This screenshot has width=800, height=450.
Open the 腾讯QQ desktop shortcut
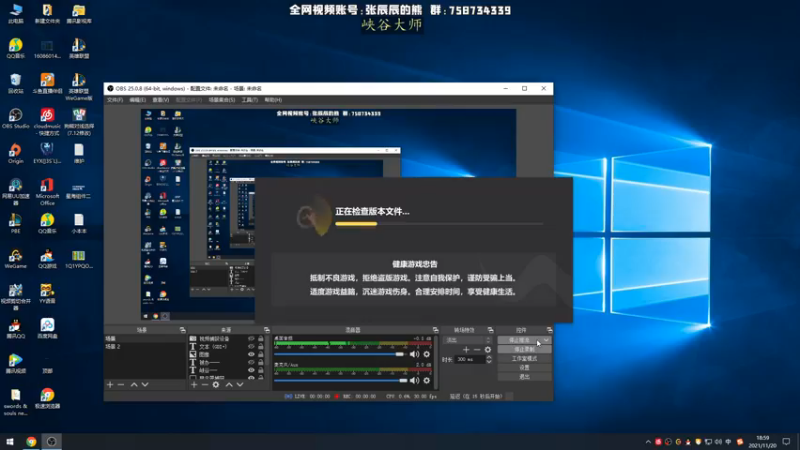pyautogui.click(x=15, y=329)
